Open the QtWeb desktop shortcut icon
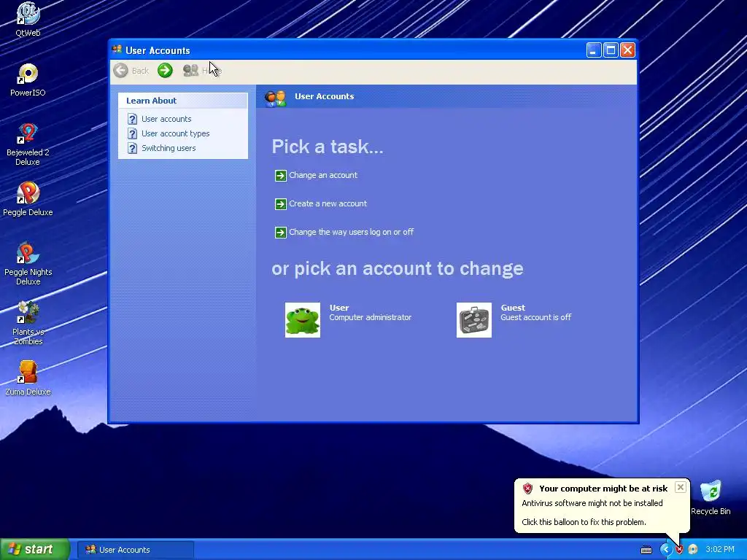The image size is (747, 560). pos(28,15)
